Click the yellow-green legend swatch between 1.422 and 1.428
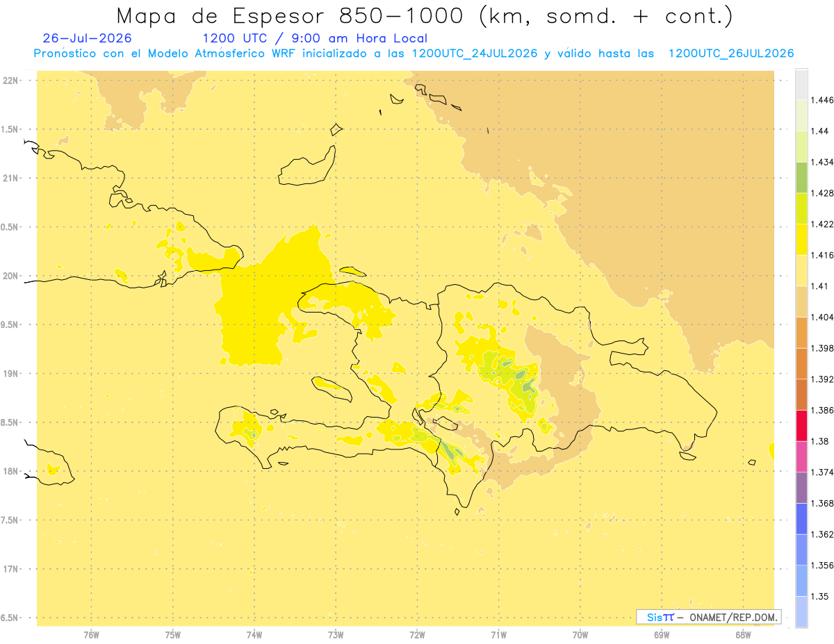This screenshot has width=834, height=644. [x=801, y=208]
